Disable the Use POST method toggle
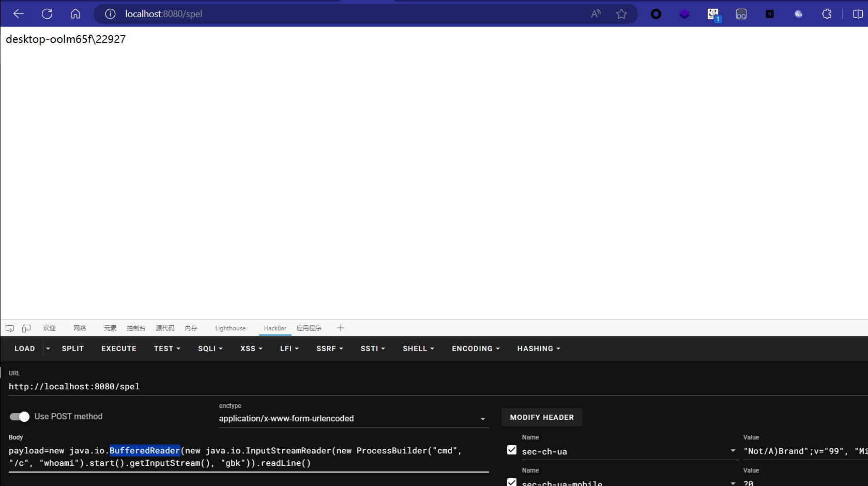868x486 pixels. [x=19, y=416]
